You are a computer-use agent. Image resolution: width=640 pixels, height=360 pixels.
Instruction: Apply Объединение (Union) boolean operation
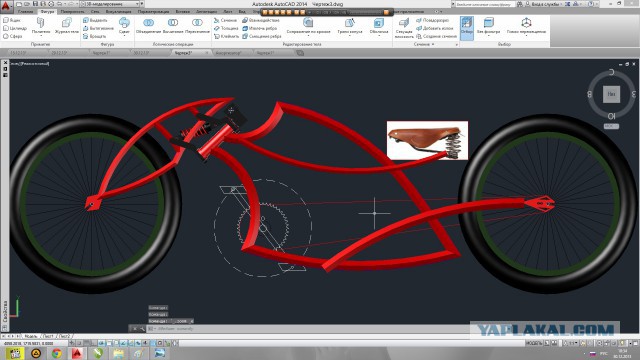[148, 26]
